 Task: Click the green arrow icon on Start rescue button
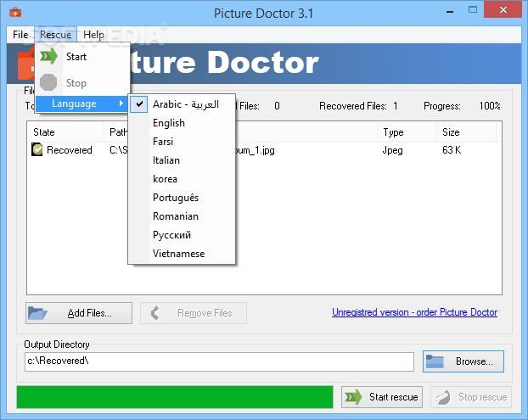click(353, 397)
